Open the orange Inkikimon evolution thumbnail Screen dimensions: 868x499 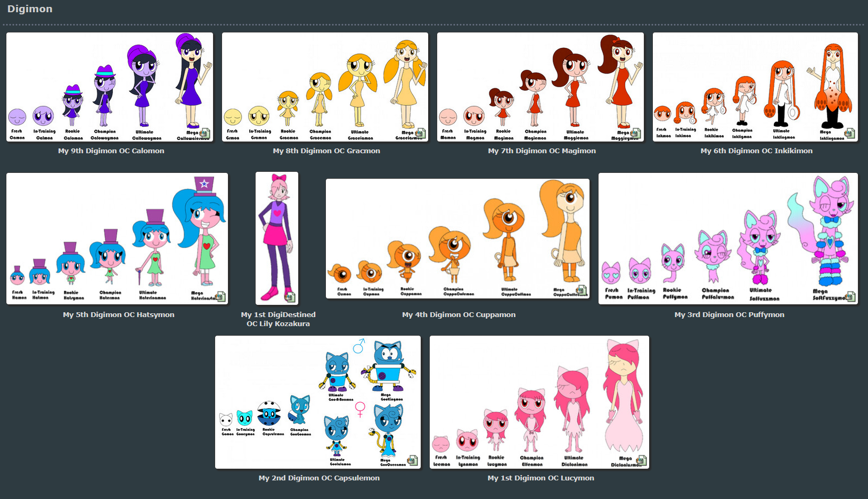click(755, 87)
